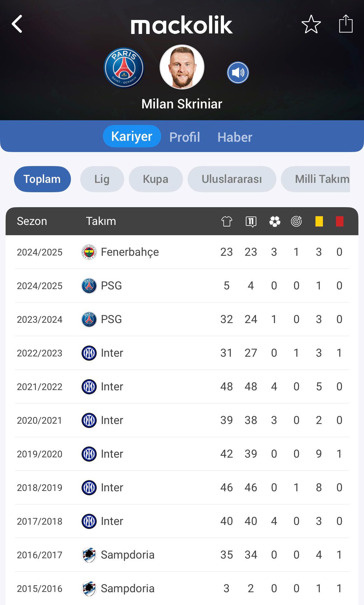Open the share icon

346,24
